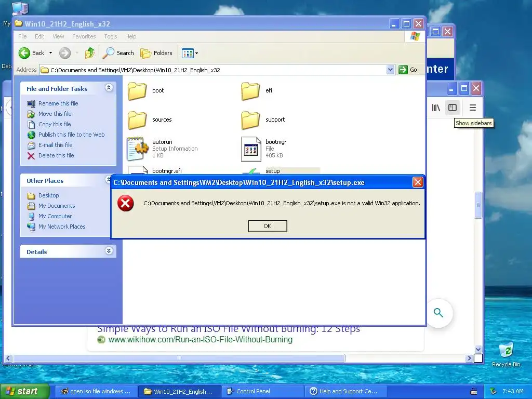532x399 pixels.
Task: Open My Computer in Other Places
Action: pyautogui.click(x=55, y=216)
